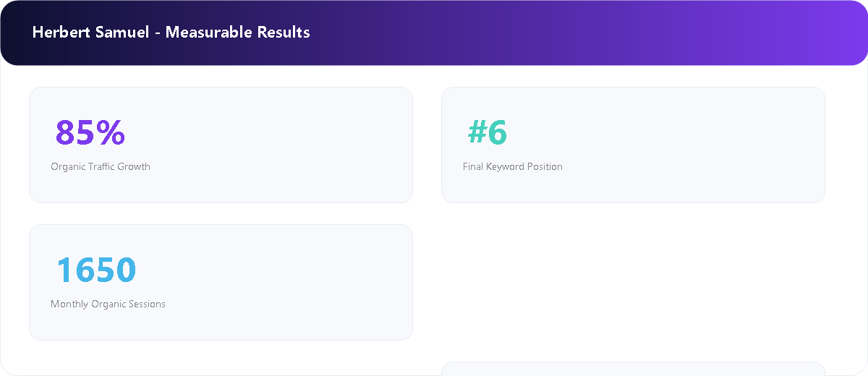
Task: Select the word Monthly under 1650
Action: [x=69, y=304]
